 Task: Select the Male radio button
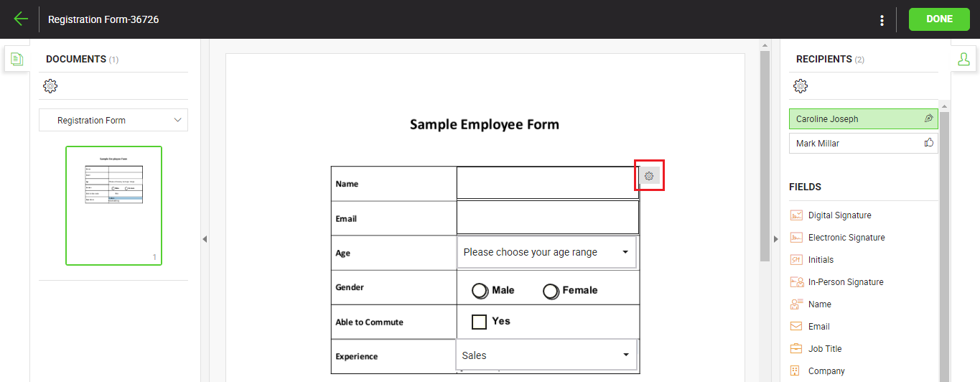click(480, 291)
